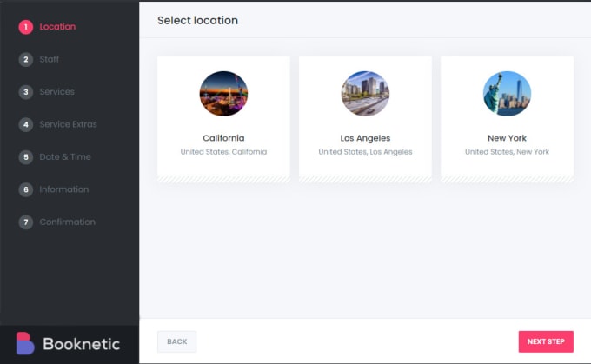Viewport: 591px width, 364px height.
Task: Go to the Date & Time step
Action: pos(65,157)
